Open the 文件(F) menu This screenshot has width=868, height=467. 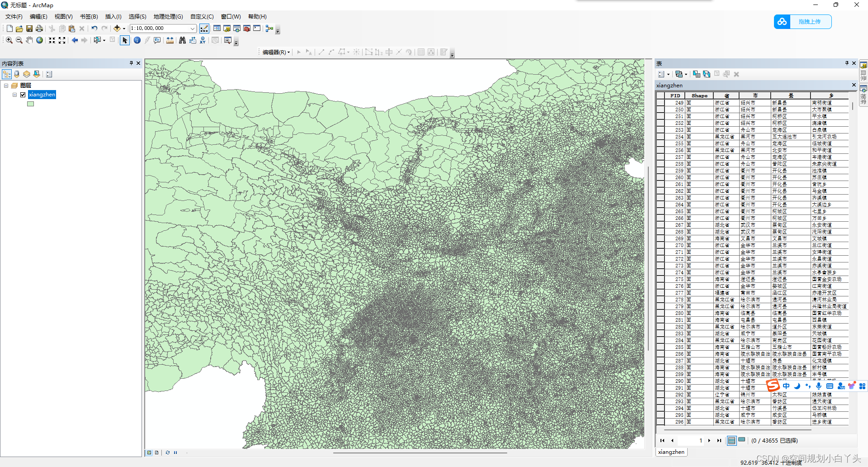pos(14,17)
